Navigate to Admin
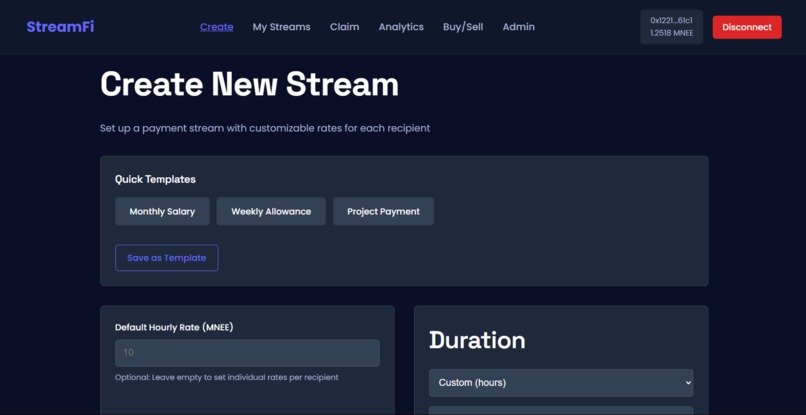The image size is (806, 415). point(518,27)
